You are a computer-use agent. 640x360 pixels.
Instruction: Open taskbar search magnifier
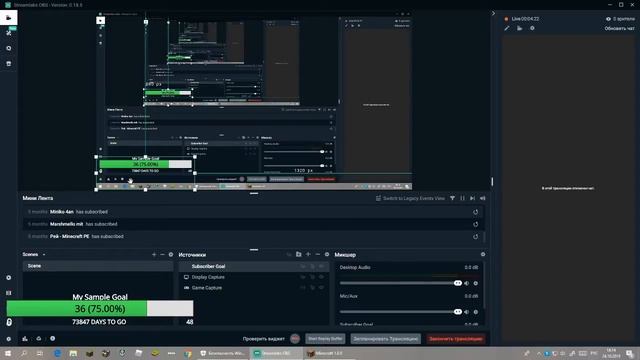(x=24, y=353)
